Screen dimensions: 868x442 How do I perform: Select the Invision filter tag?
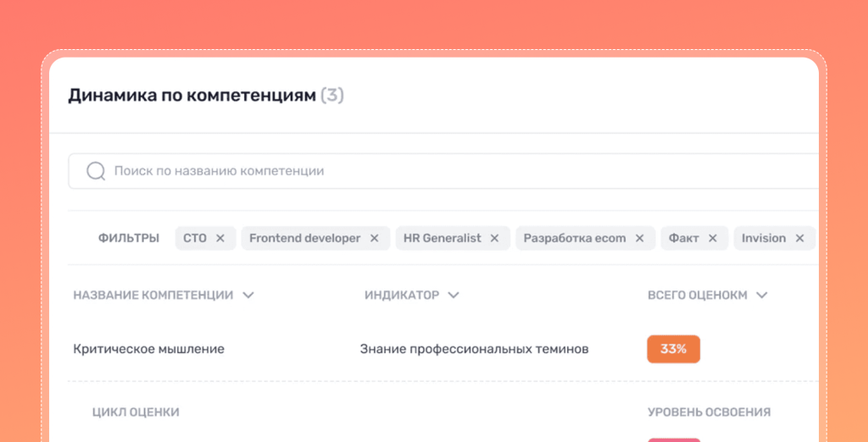pyautogui.click(x=775, y=239)
